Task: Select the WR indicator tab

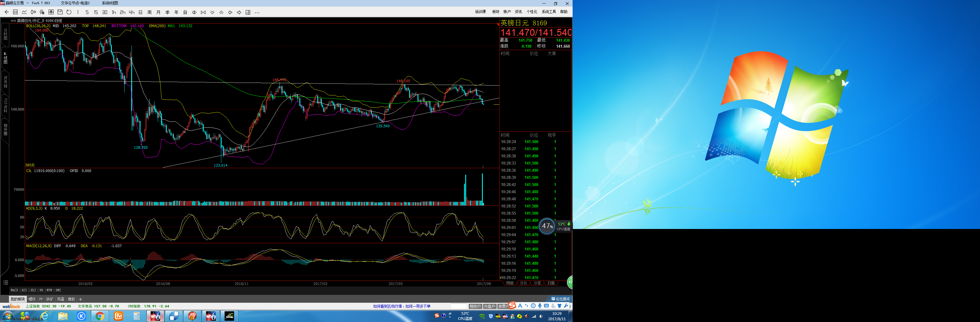Action: coord(41,290)
